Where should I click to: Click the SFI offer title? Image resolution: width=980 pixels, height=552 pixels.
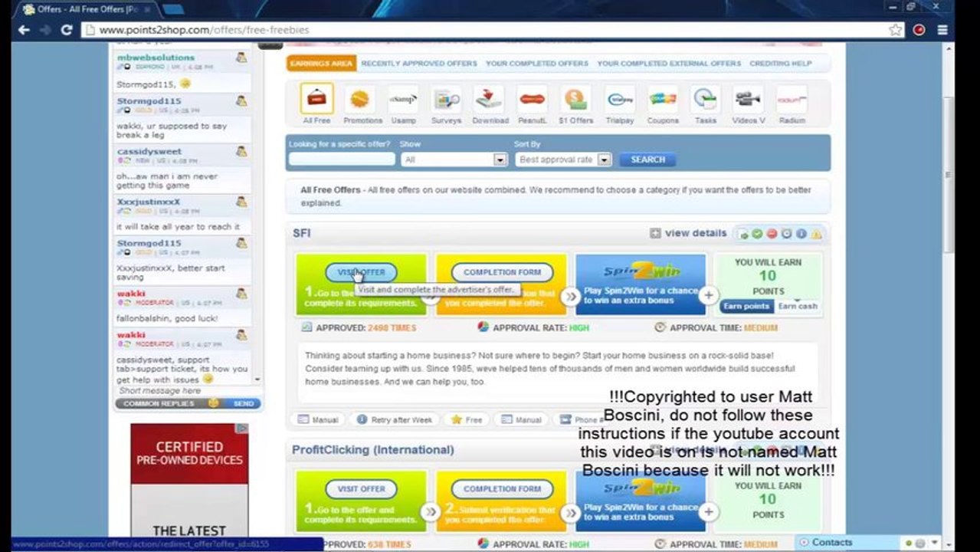click(301, 233)
